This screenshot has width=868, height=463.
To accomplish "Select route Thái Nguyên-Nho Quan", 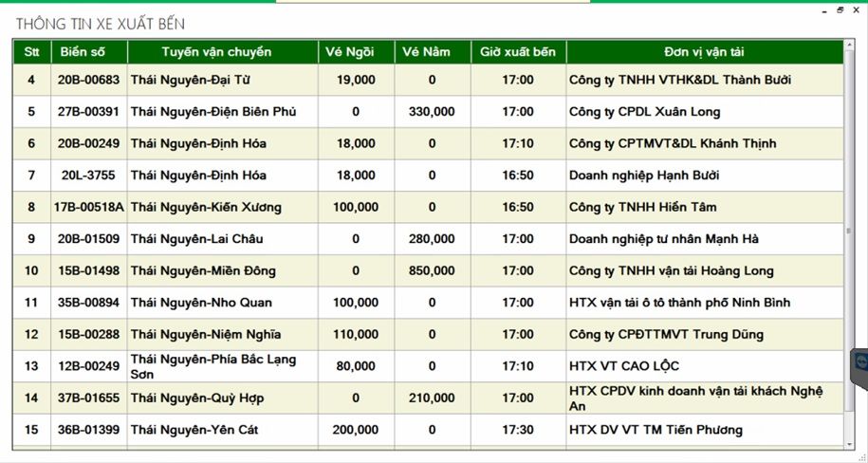I will click(223, 303).
